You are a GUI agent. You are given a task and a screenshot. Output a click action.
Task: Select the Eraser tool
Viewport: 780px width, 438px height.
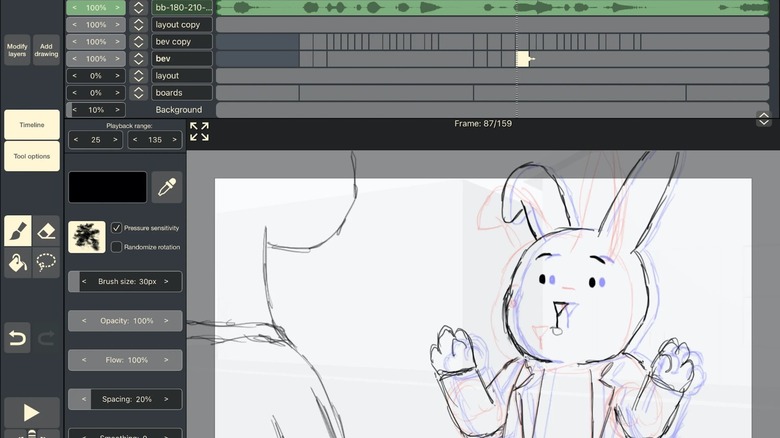pyautogui.click(x=46, y=231)
